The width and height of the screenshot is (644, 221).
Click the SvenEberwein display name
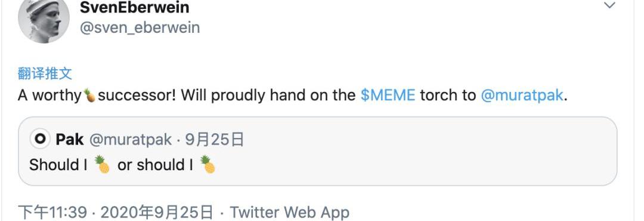[x=134, y=7]
